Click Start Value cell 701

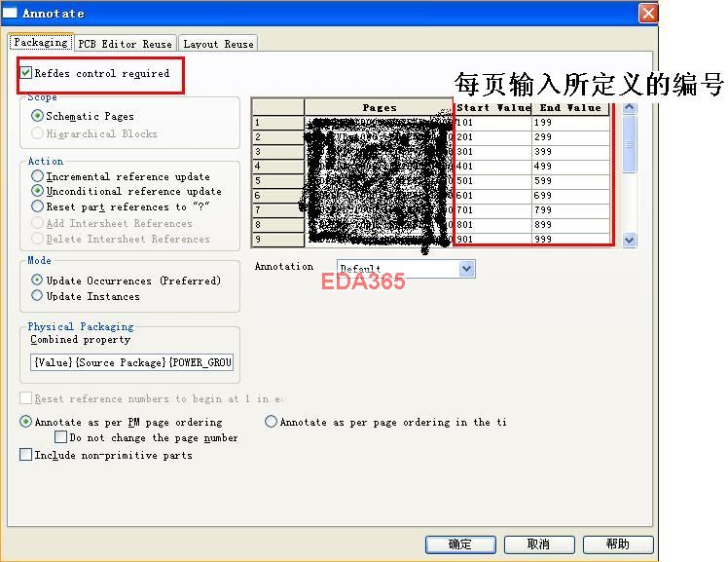click(493, 210)
